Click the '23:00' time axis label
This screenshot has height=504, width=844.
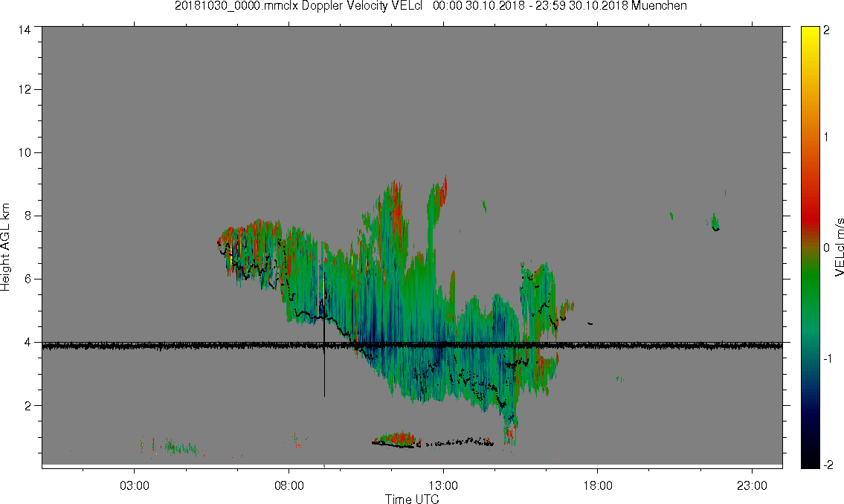(752, 485)
